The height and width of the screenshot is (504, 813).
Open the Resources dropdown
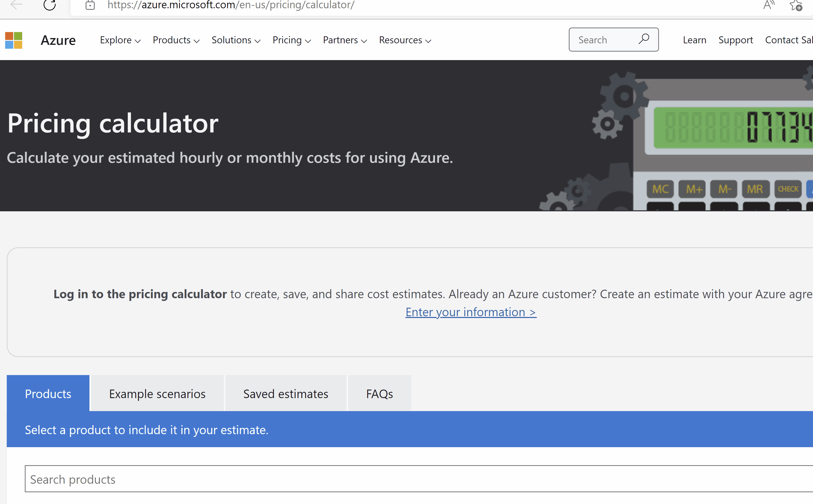click(405, 40)
